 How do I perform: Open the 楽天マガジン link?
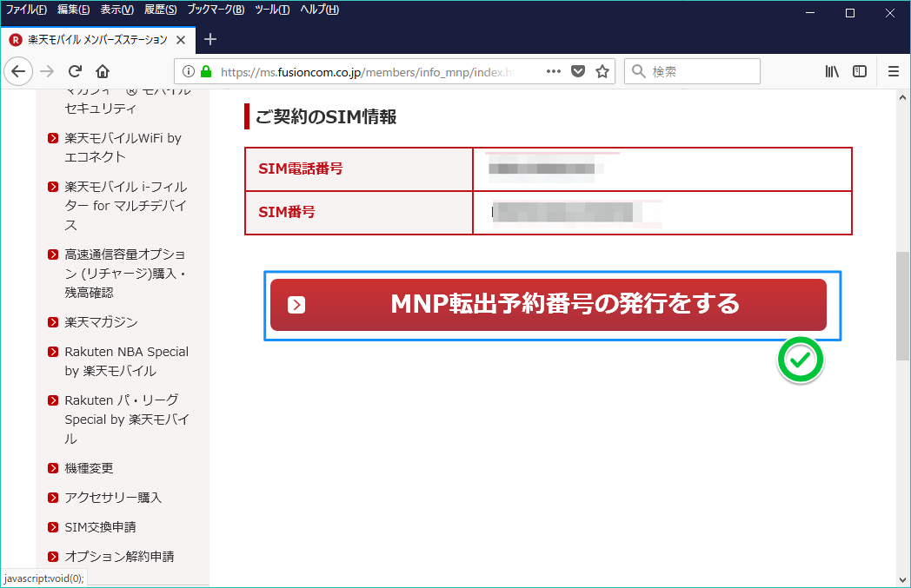[x=101, y=322]
